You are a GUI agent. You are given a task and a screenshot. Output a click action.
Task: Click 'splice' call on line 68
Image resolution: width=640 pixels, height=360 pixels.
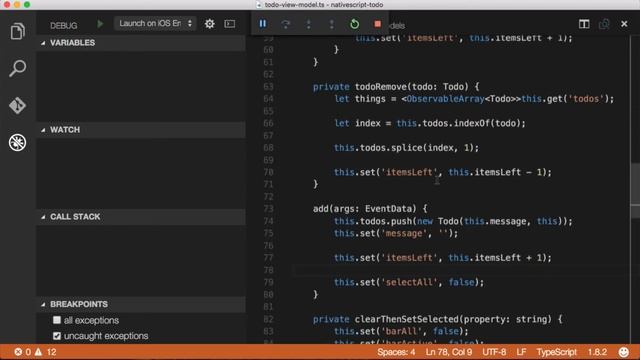click(407, 148)
